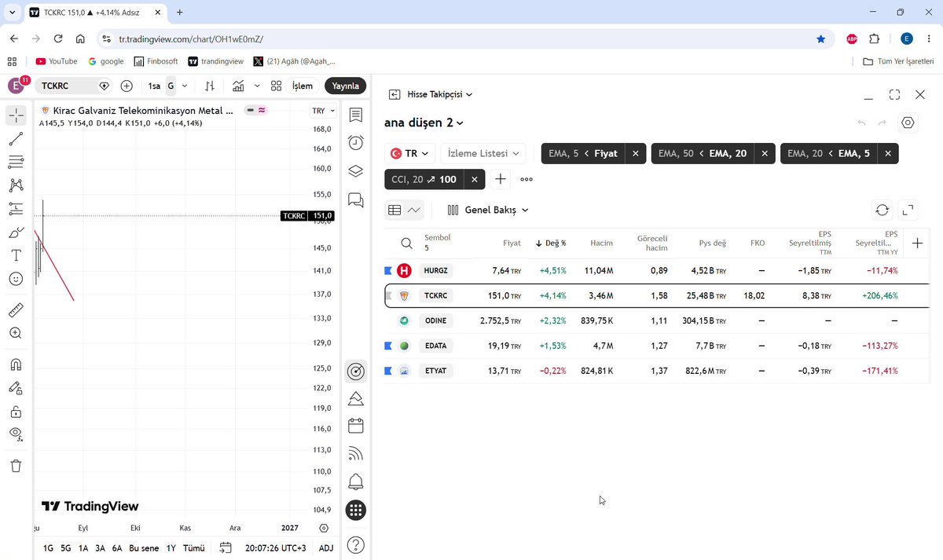
Task: Toggle flag for ETYAT row
Action: tap(387, 371)
